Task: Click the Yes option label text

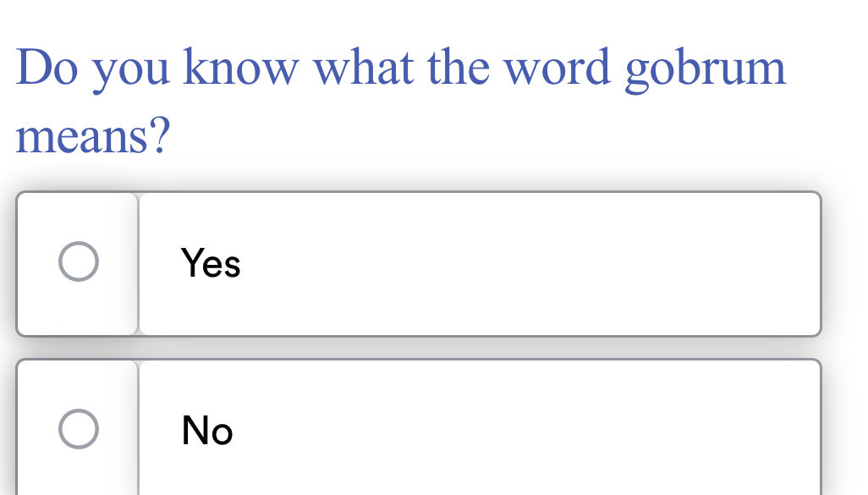Action: click(x=211, y=264)
